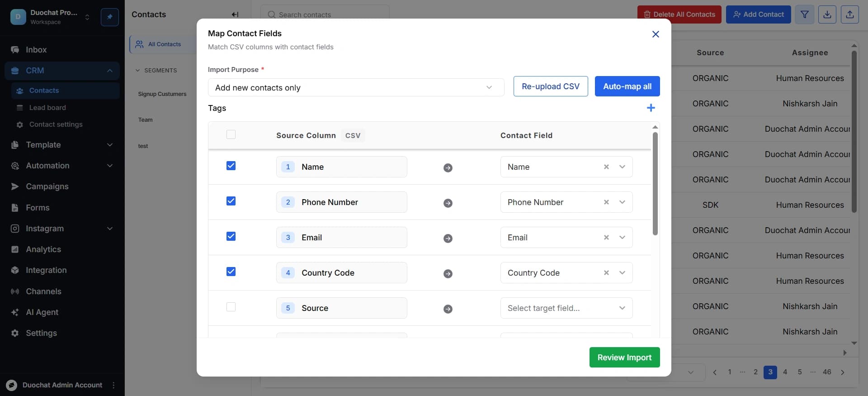Collapse the SEGMENTS list
The width and height of the screenshot is (868, 396).
tap(156, 71)
